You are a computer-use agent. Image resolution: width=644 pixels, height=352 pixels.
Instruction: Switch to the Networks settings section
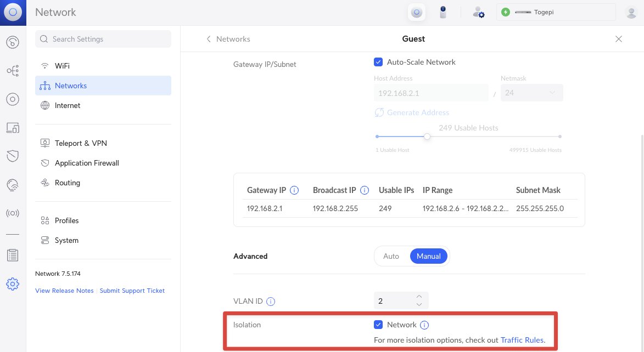click(71, 86)
